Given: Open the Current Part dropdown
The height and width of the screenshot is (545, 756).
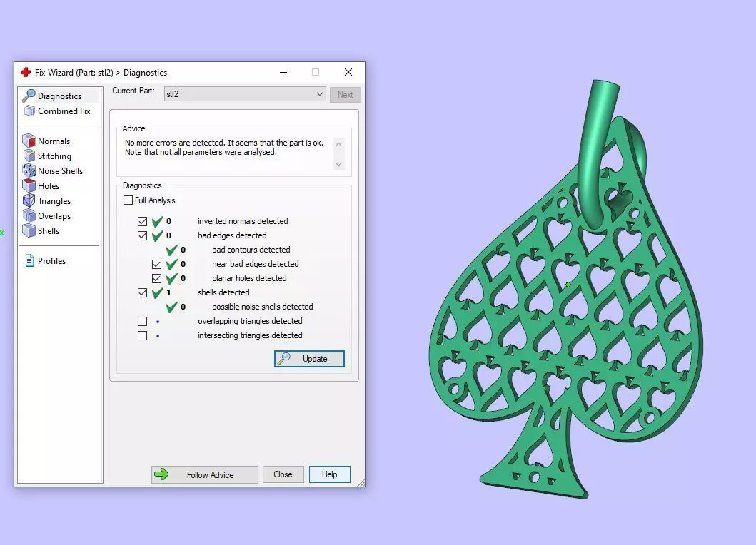Looking at the screenshot, I should [245, 94].
